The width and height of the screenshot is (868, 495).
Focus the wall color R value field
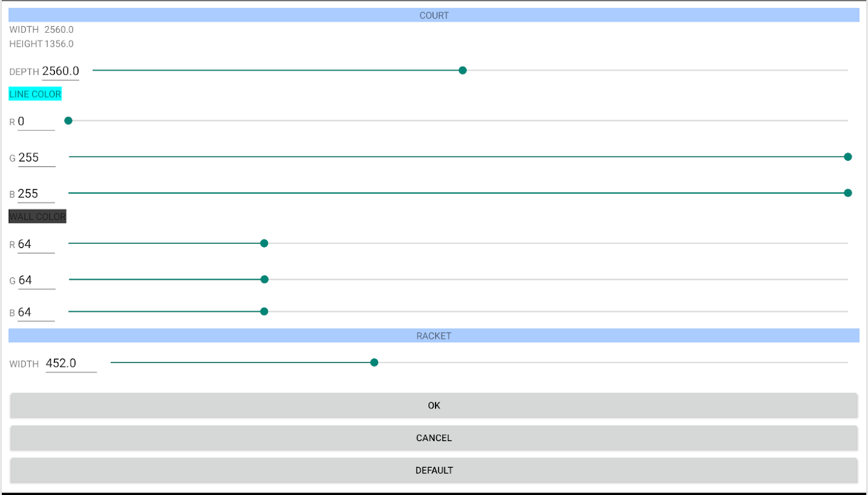pos(36,244)
